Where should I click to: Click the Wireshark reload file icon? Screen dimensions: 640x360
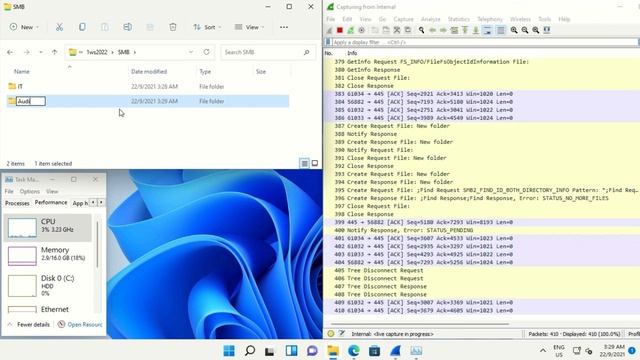coord(408,30)
